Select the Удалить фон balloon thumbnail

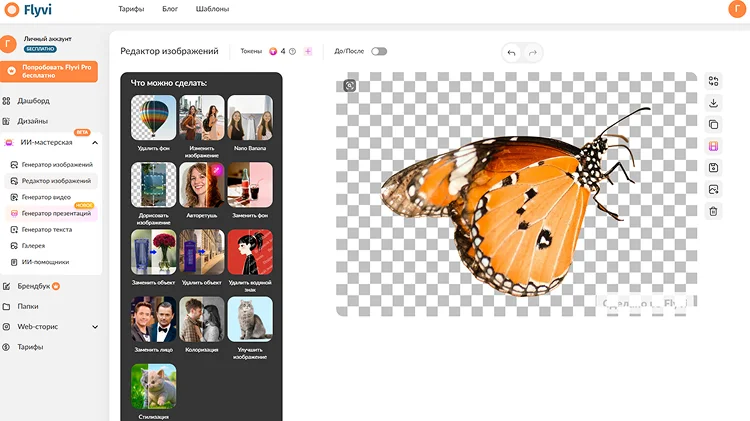coord(154,118)
